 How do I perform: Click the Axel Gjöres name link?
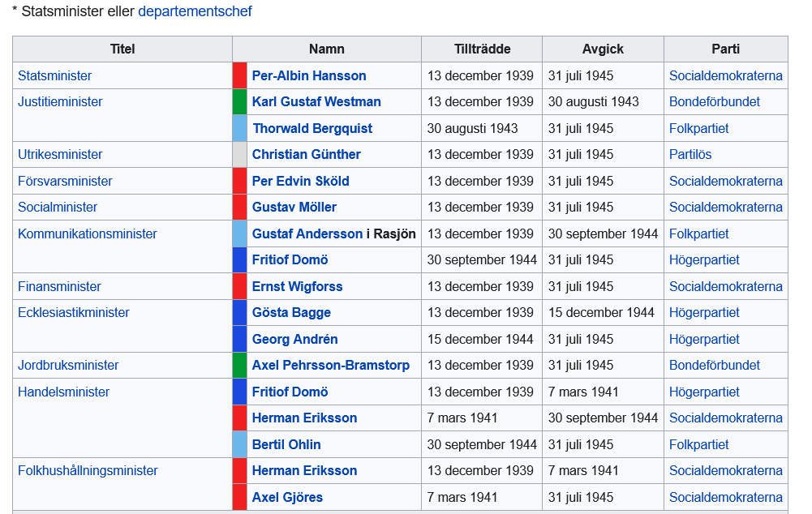click(x=287, y=498)
